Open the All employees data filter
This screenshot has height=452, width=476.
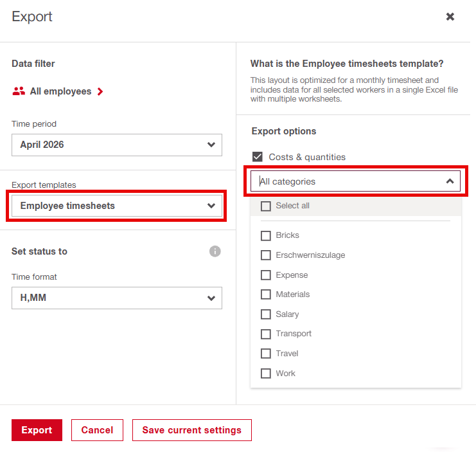(58, 91)
